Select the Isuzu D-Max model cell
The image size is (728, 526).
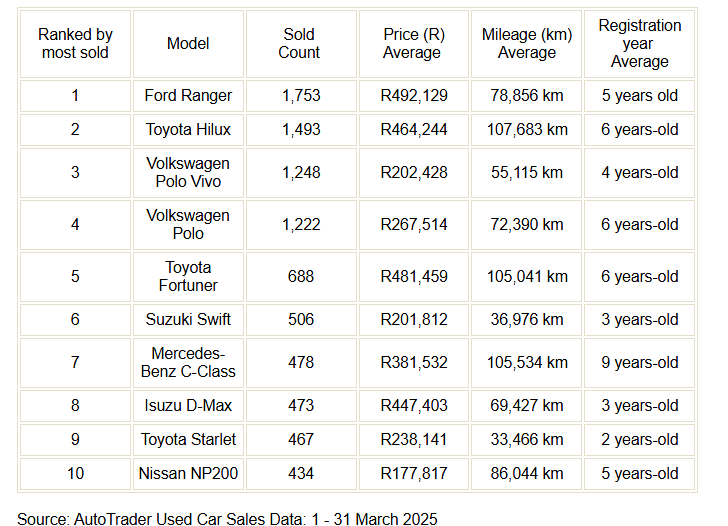click(x=188, y=406)
